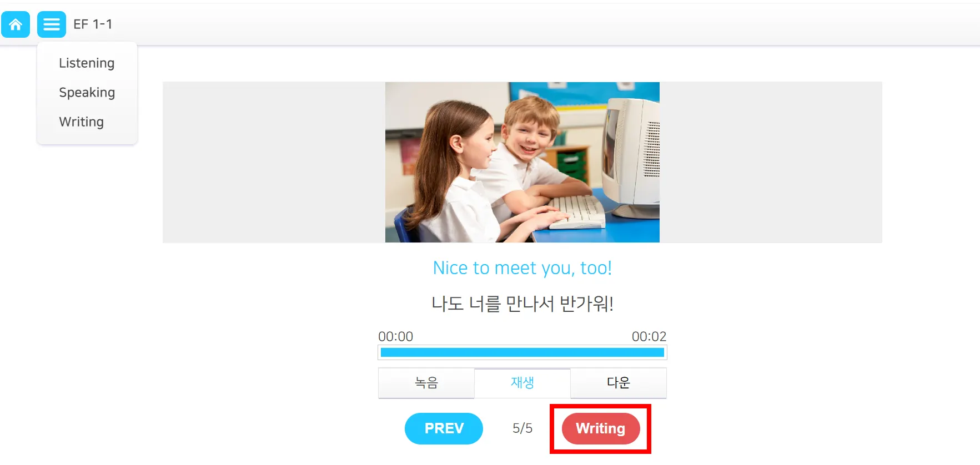Click the gray area right of photo

pyautogui.click(x=771, y=162)
